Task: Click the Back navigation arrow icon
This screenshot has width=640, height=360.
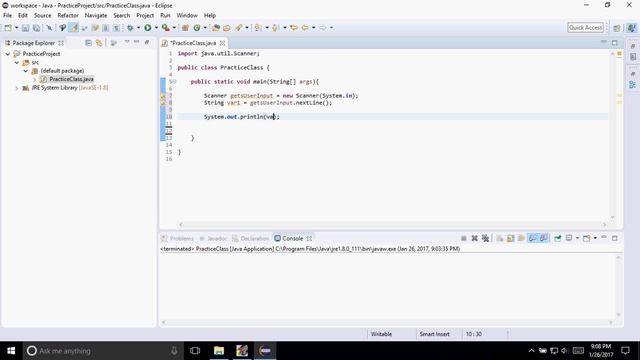Action: click(305, 28)
